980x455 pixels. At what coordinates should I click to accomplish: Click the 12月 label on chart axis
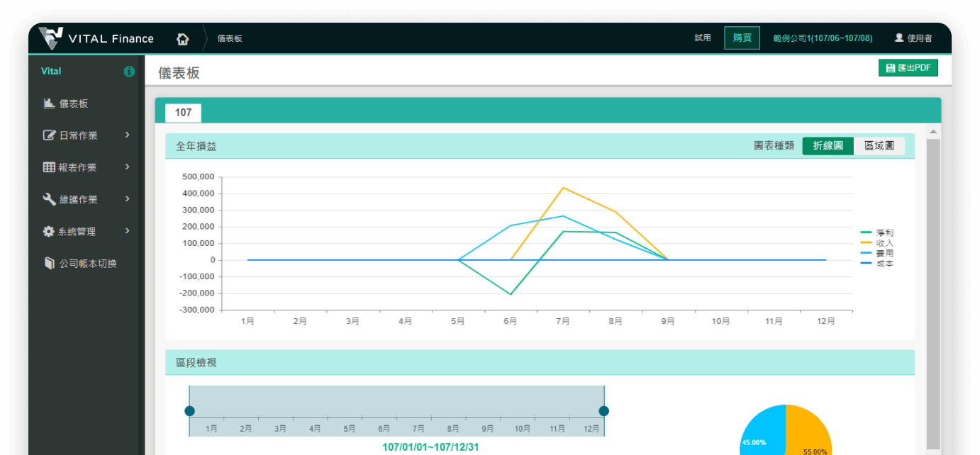(825, 321)
